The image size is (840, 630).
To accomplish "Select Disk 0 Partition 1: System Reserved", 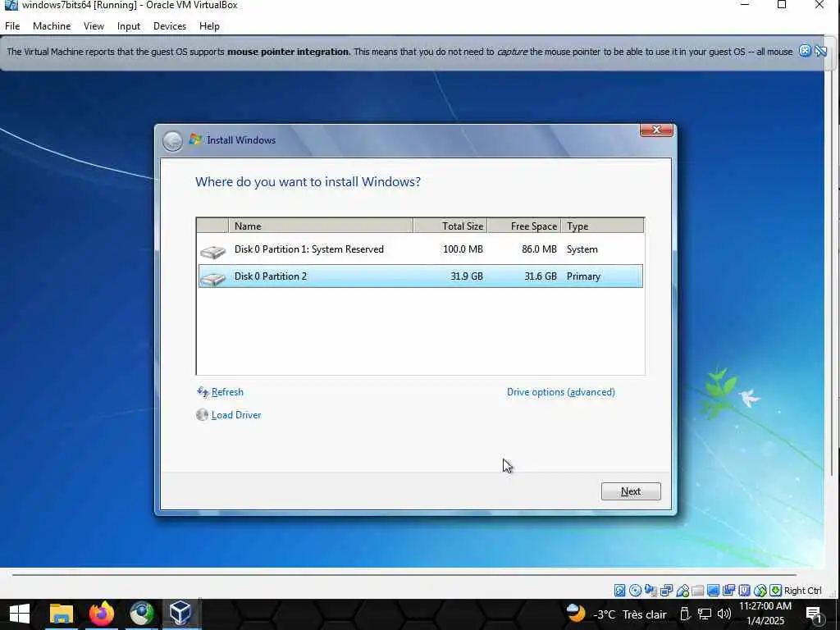I will click(x=421, y=249).
